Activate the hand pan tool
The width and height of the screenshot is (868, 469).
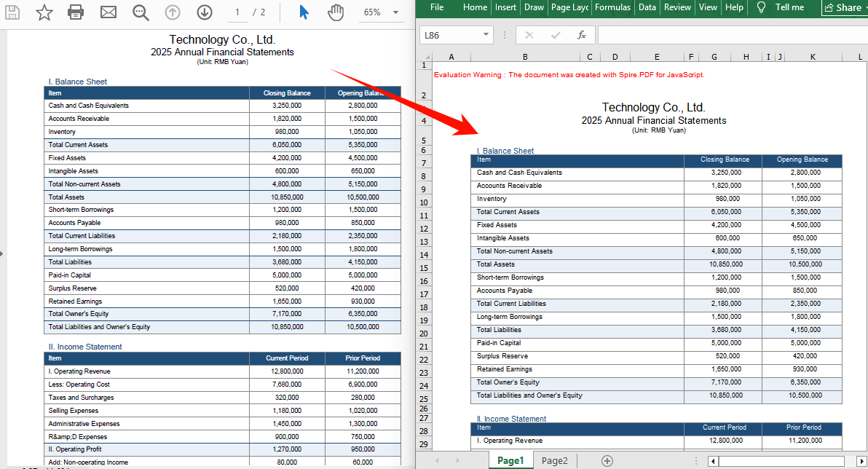(336, 12)
